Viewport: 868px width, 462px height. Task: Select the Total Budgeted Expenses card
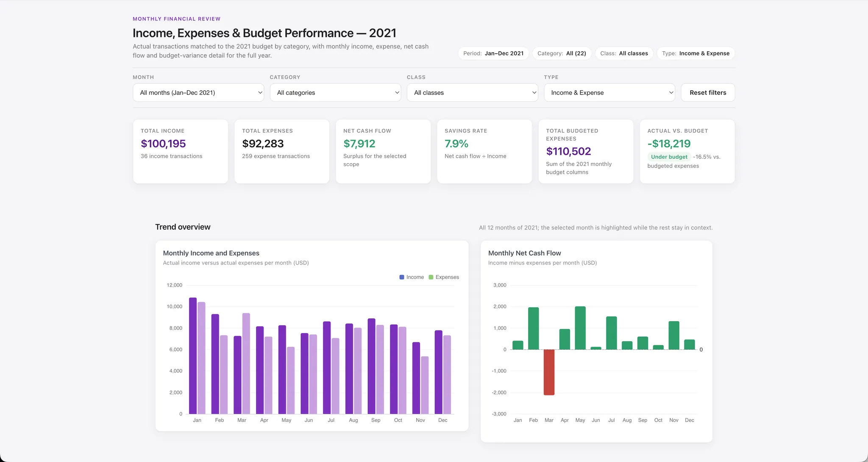pyautogui.click(x=586, y=151)
